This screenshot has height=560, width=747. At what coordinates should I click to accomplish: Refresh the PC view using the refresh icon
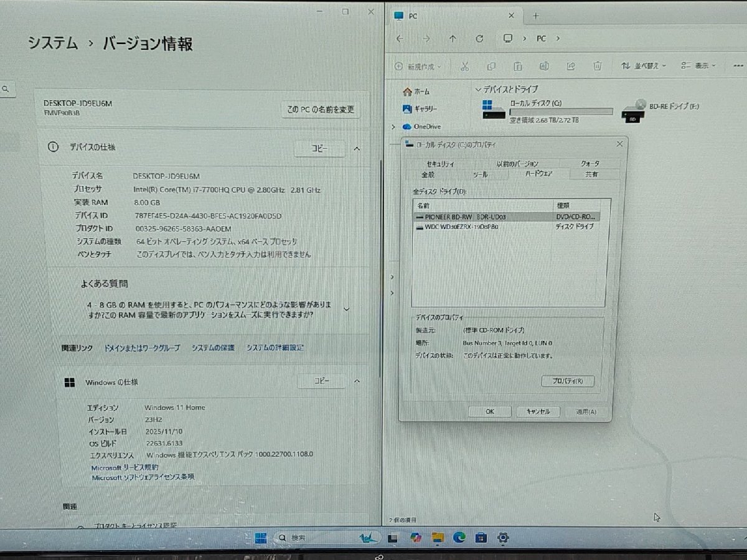[x=479, y=38]
